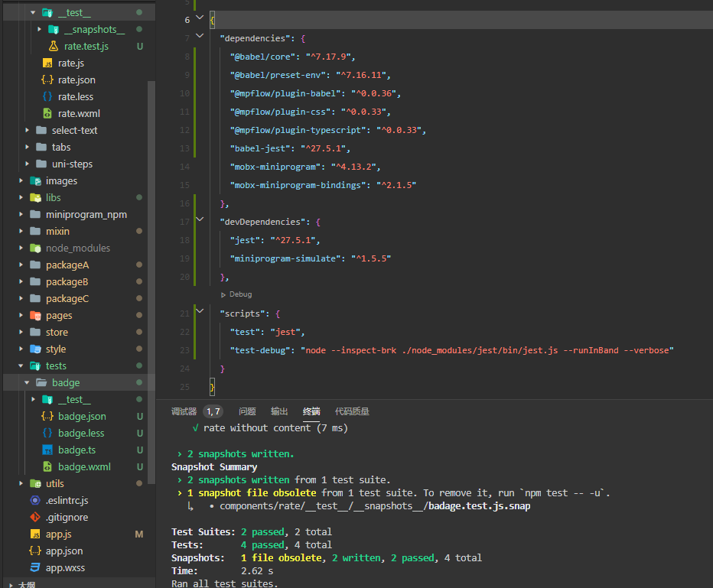Viewport: 713px width, 588px height.
Task: Click the badge.less braces icon
Action: click(47, 433)
